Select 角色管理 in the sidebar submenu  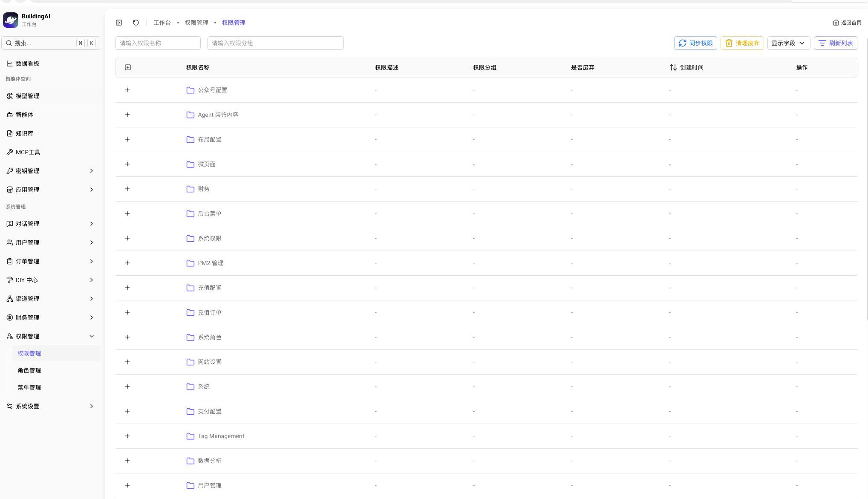pyautogui.click(x=29, y=370)
